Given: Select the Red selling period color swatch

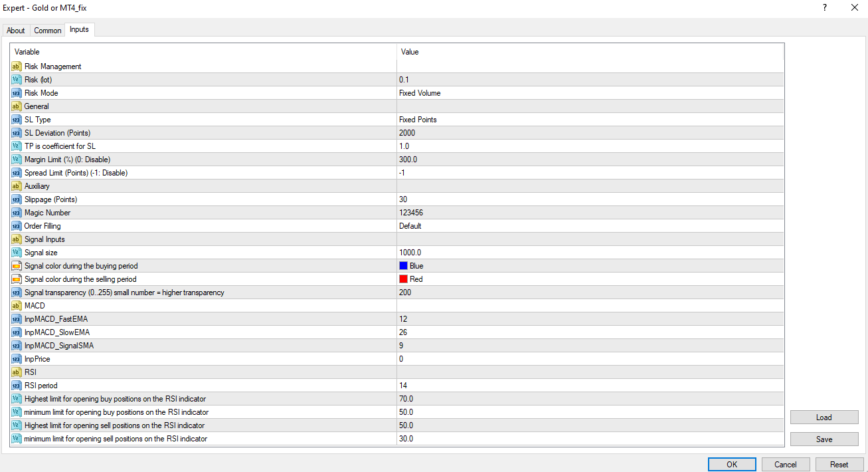Looking at the screenshot, I should (x=404, y=279).
